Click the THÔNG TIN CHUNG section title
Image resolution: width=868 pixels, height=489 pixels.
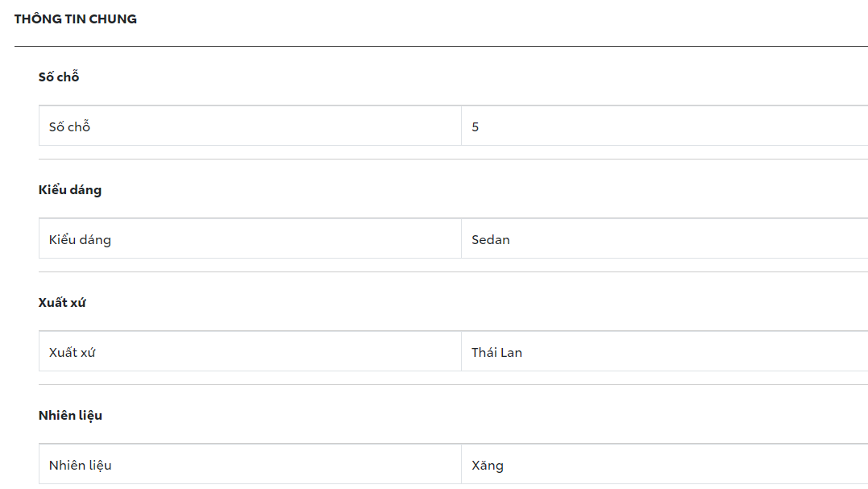tap(76, 19)
